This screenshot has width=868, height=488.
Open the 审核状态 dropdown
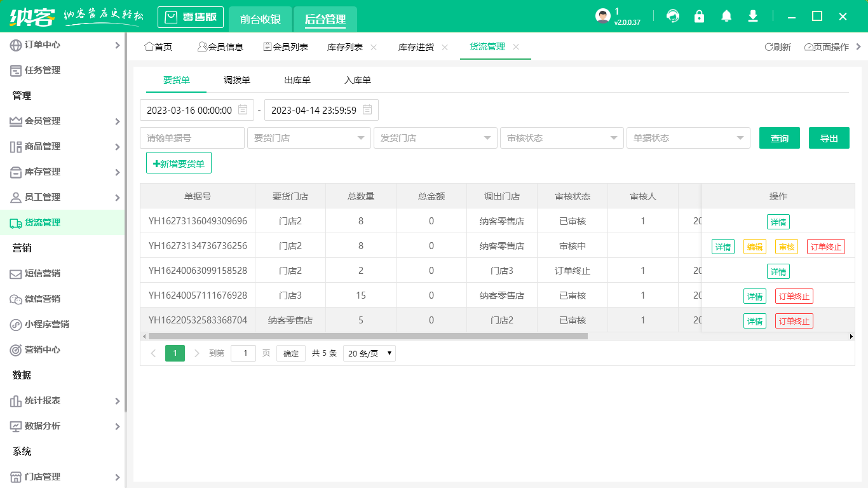click(x=562, y=137)
